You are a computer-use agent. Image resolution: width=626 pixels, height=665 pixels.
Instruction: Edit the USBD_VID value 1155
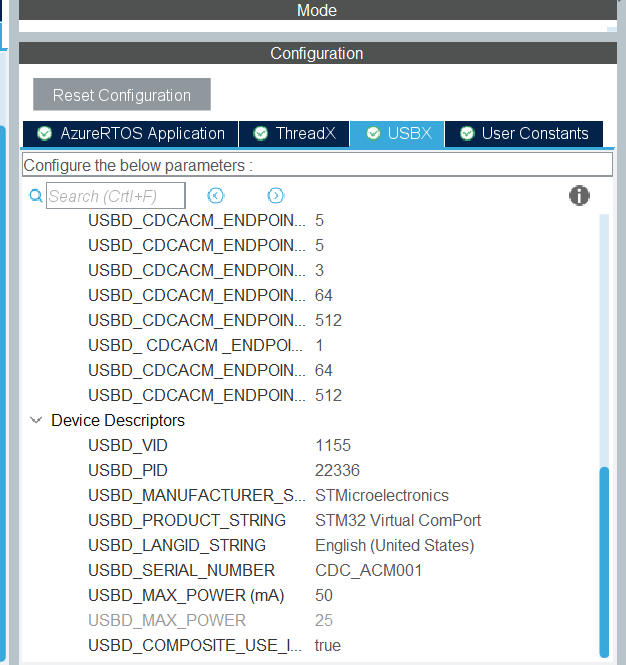pos(333,445)
